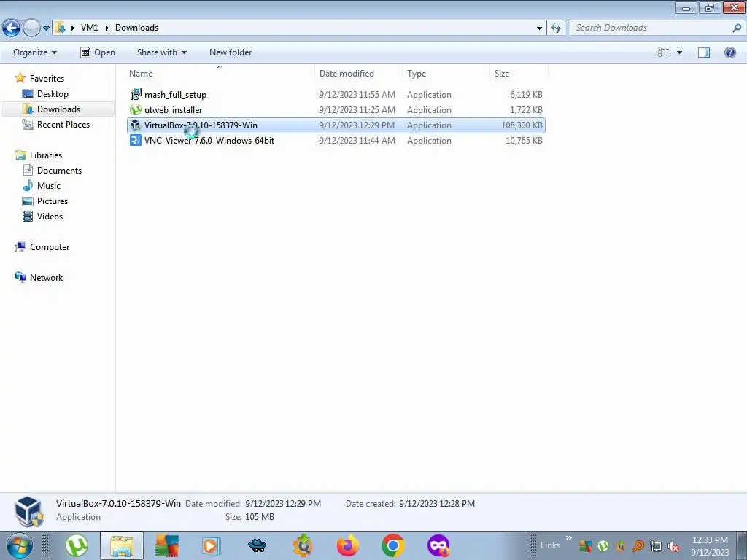Select the VNC-Viewer-7.6.0-Windows-64bit file

(x=209, y=141)
